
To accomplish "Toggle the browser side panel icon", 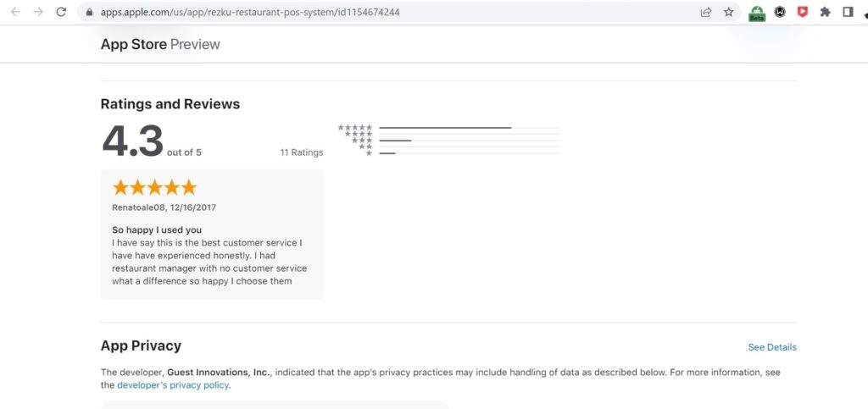I will [848, 12].
